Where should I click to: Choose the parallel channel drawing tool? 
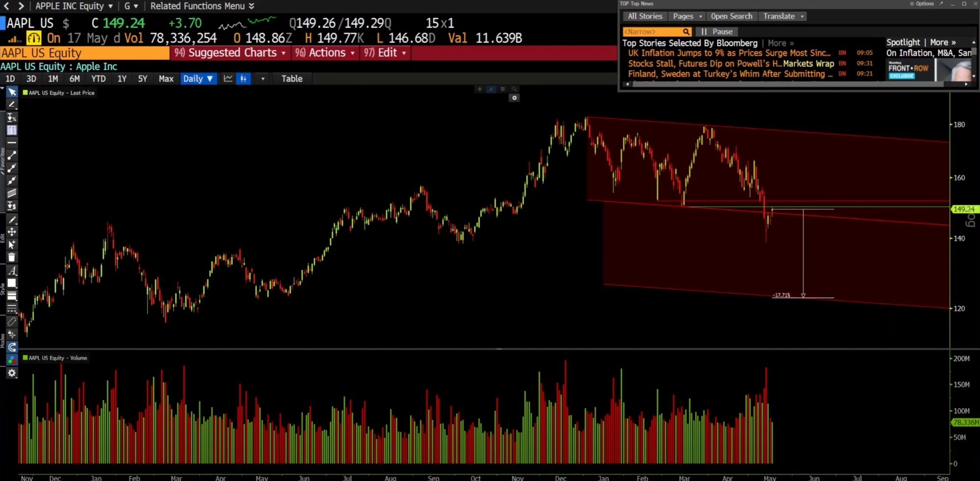coord(12,193)
